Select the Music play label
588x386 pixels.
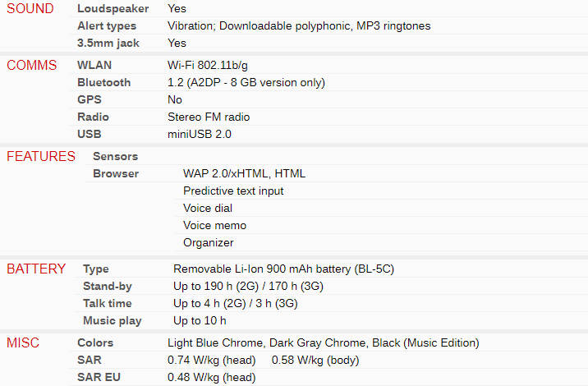(x=113, y=321)
